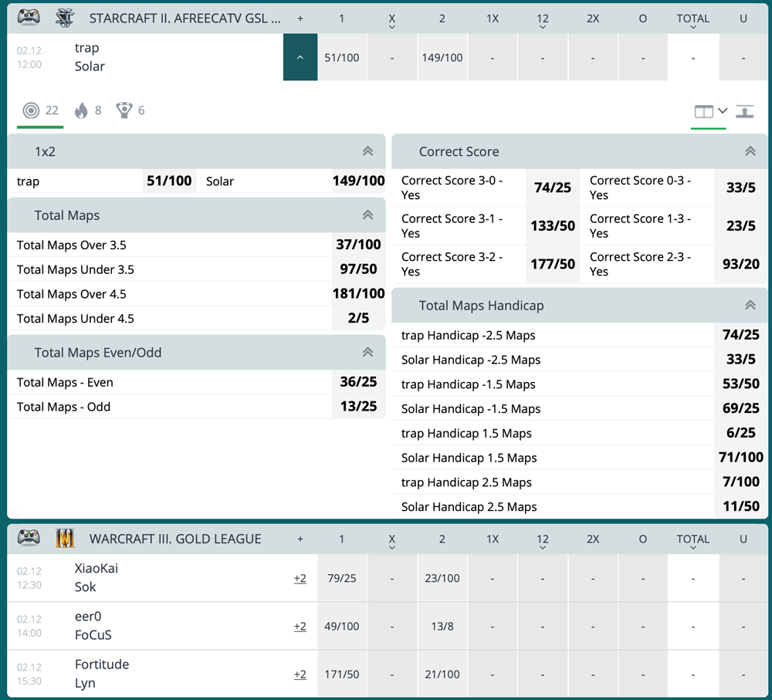Pick Total Maps Over 4.5 odds 181/100

click(x=358, y=294)
